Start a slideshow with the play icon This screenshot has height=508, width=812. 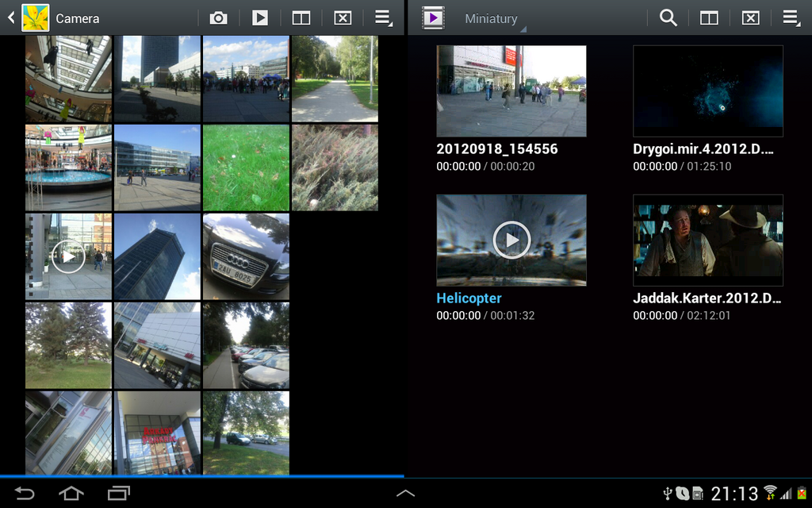click(259, 17)
